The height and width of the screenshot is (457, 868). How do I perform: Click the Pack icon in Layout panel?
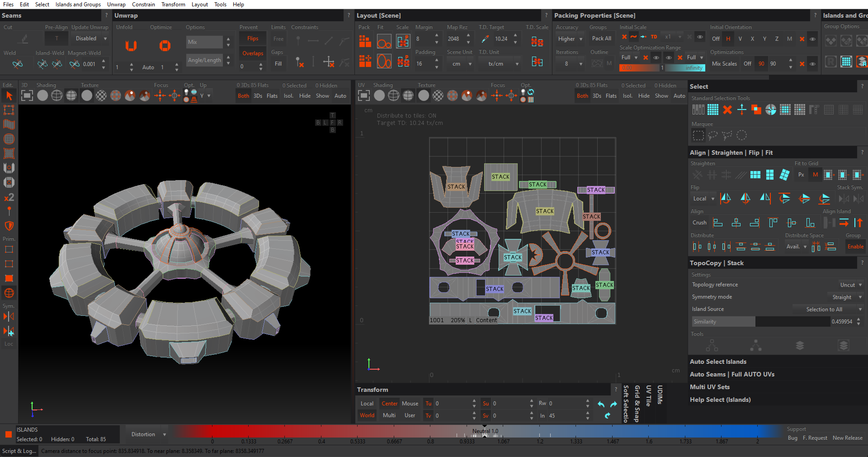pos(365,41)
